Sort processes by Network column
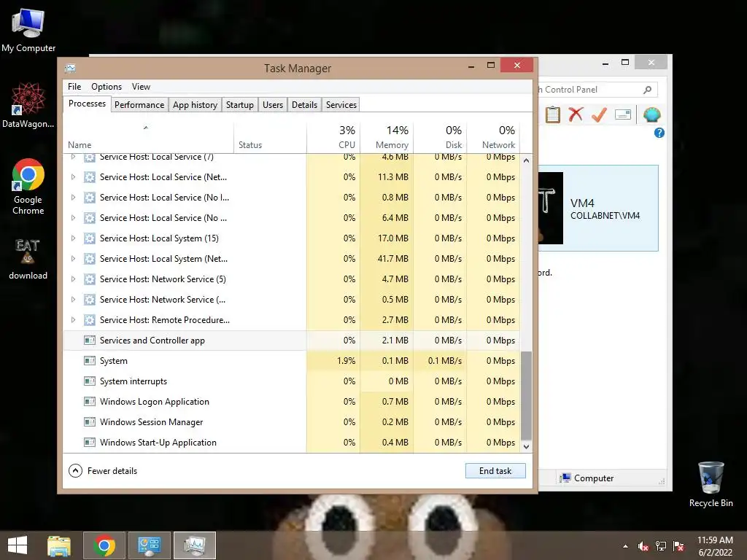The image size is (747, 560). (493, 137)
